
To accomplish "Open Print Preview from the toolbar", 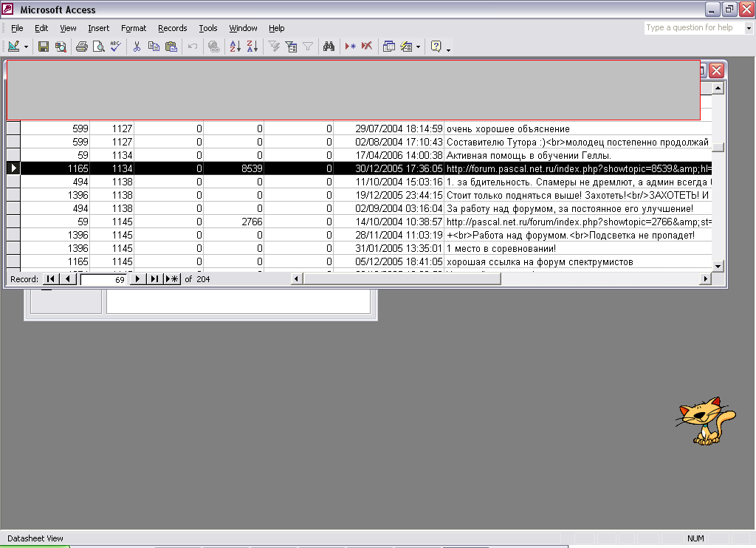I will [x=98, y=47].
